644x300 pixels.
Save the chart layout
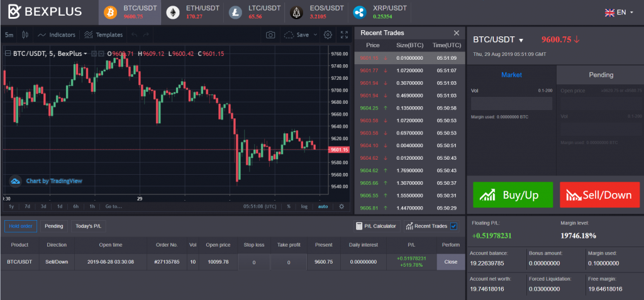coord(297,35)
